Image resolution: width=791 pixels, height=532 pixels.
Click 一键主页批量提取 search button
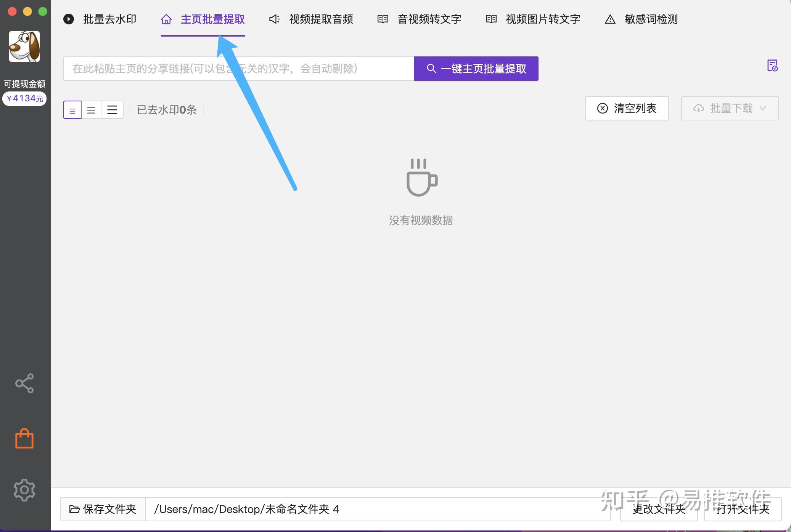click(x=476, y=69)
